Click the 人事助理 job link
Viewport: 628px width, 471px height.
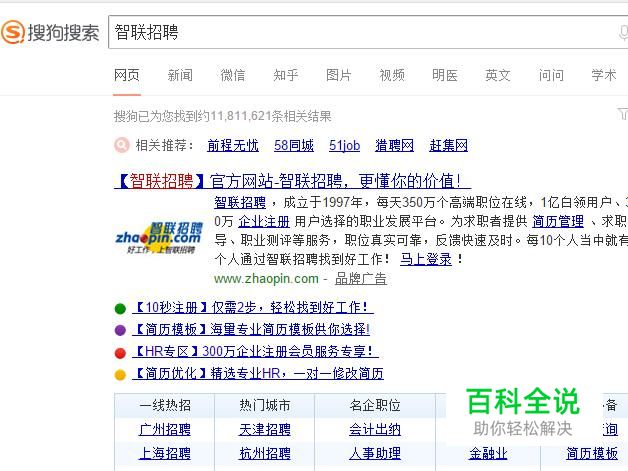[x=375, y=453]
